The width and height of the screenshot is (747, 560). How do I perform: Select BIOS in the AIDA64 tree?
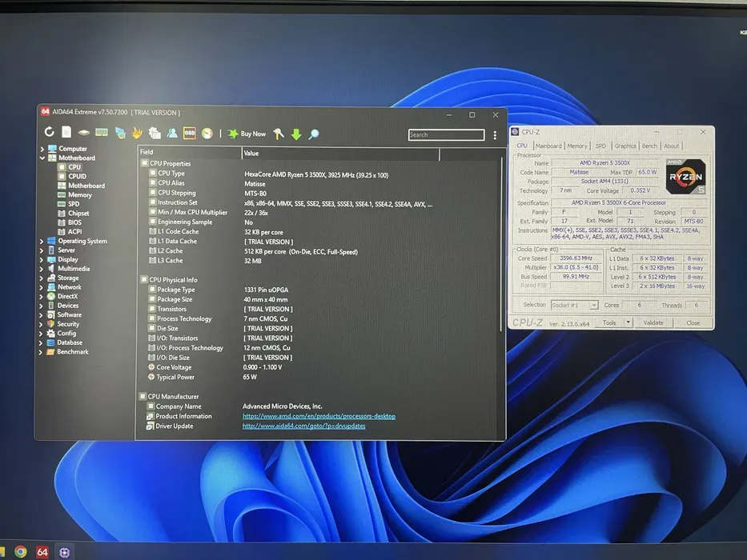(x=74, y=222)
